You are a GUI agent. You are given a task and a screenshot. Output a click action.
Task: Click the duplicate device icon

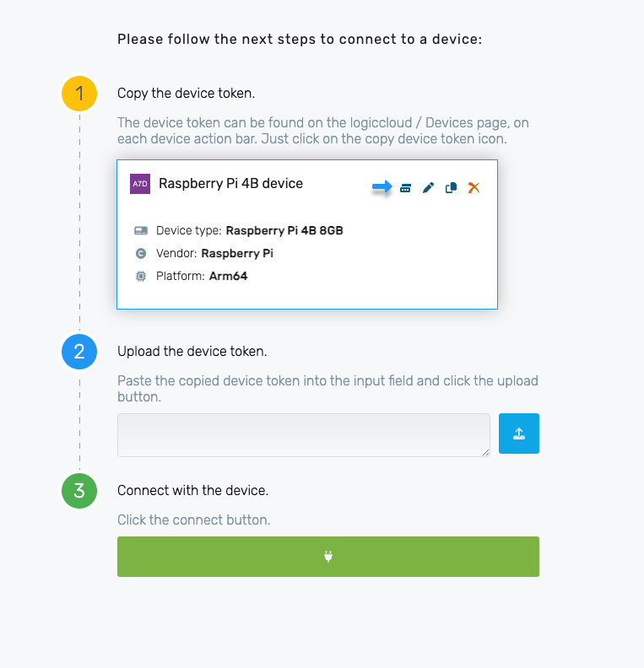click(x=451, y=187)
